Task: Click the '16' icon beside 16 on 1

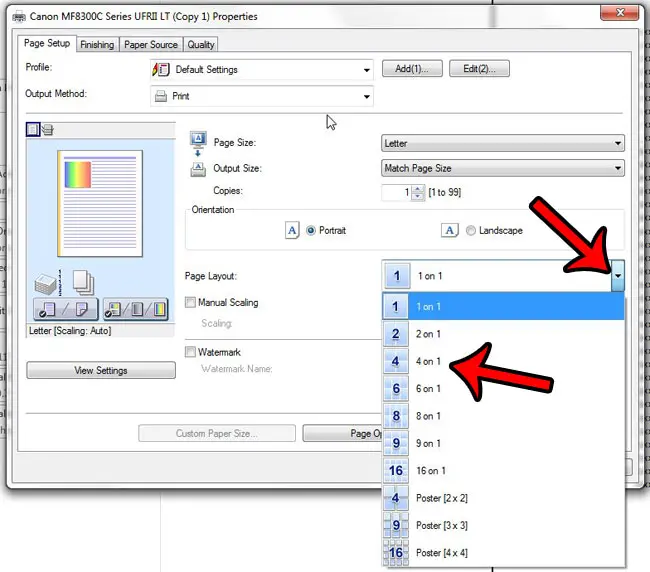Action: (x=395, y=471)
